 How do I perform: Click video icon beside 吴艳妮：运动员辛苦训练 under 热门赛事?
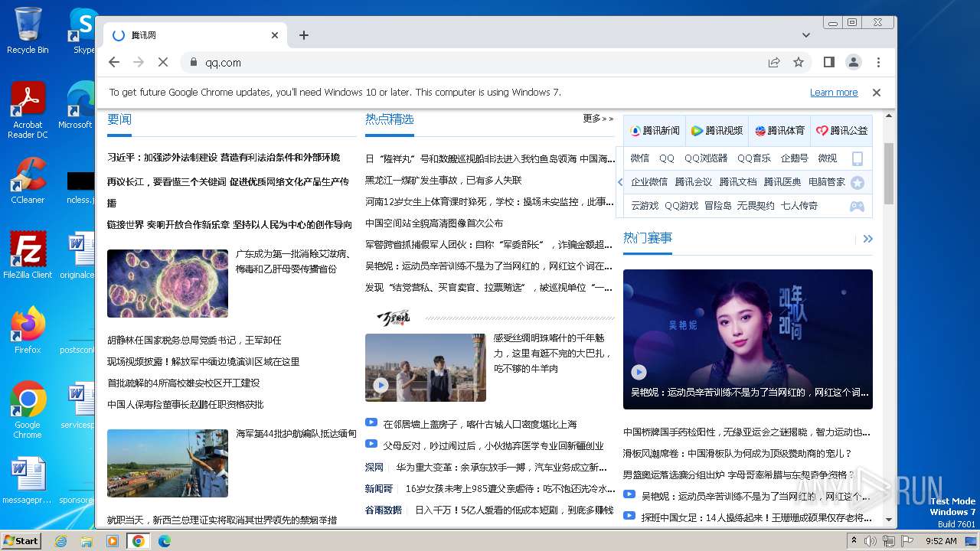tap(629, 495)
